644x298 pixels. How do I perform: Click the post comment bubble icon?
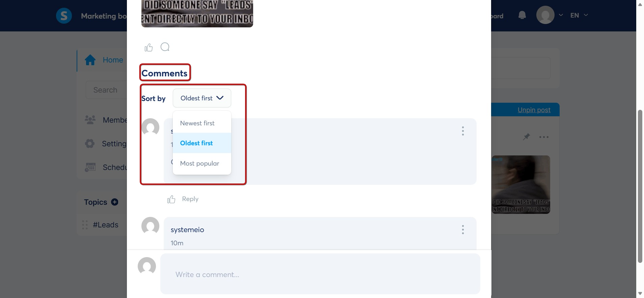[x=165, y=47]
